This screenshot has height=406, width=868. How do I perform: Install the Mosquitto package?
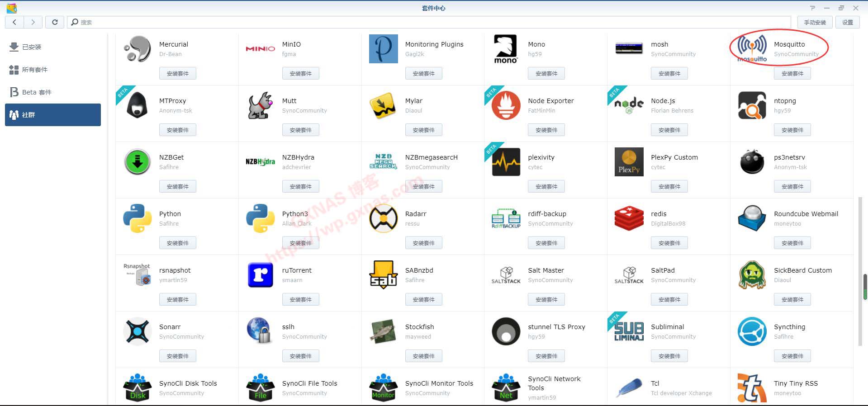click(x=792, y=74)
